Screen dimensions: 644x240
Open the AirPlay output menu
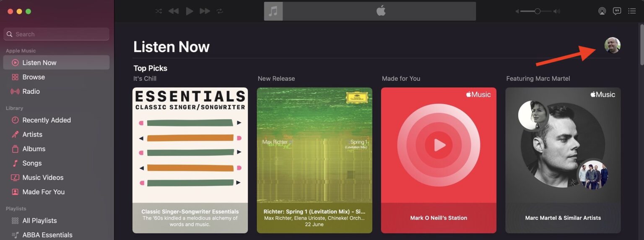tap(602, 11)
